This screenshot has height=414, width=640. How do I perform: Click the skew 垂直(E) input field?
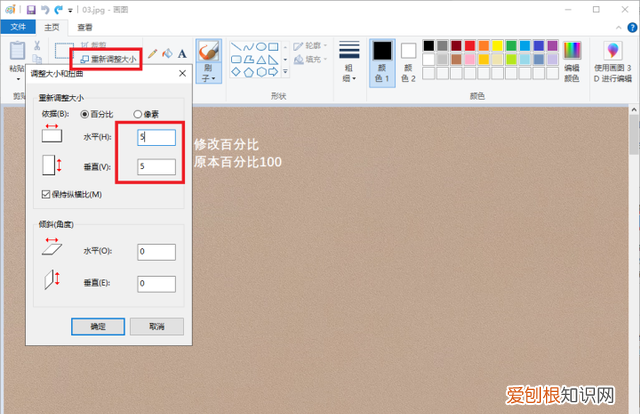157,284
